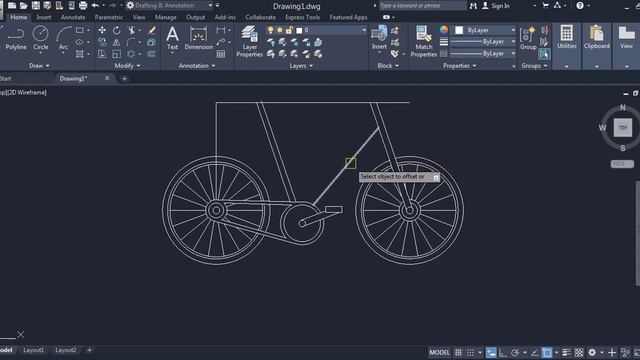Expand the Properties panel flyout
The height and width of the screenshot is (360, 640).
pyautogui.click(x=460, y=66)
